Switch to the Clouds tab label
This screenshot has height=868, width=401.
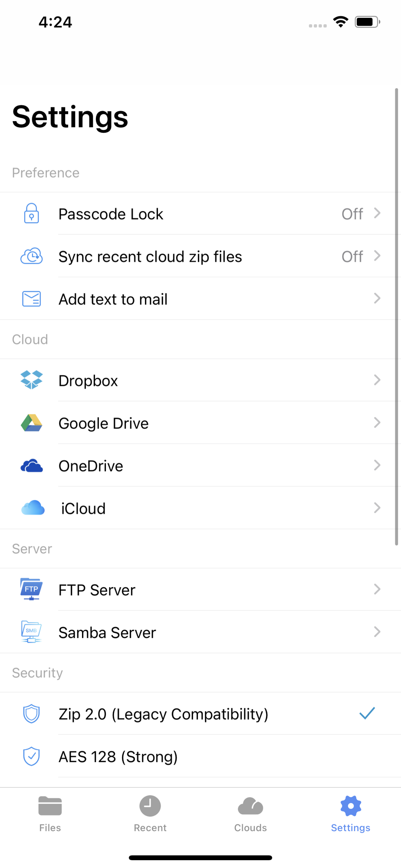[250, 828]
